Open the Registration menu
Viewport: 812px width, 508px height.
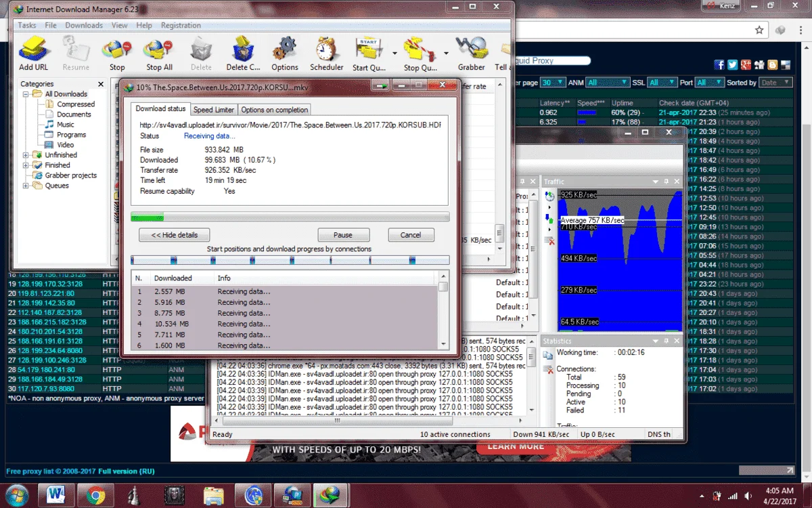[x=181, y=25]
